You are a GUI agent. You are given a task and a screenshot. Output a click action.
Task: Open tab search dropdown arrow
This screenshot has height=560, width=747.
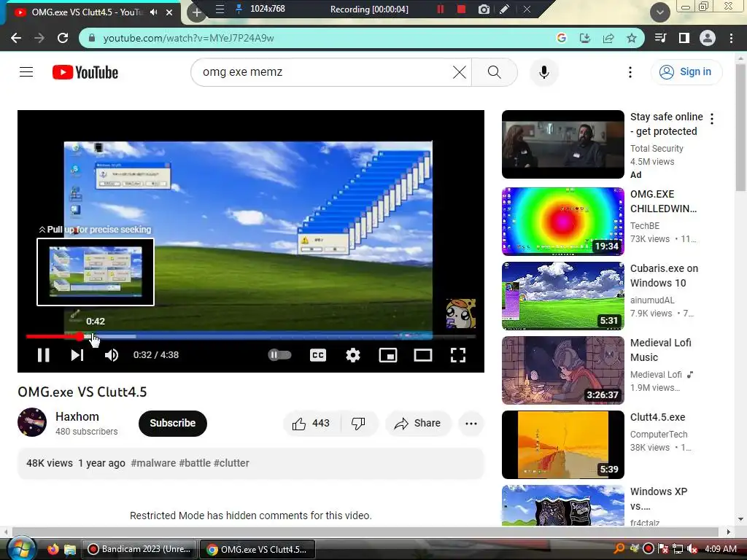(x=659, y=12)
